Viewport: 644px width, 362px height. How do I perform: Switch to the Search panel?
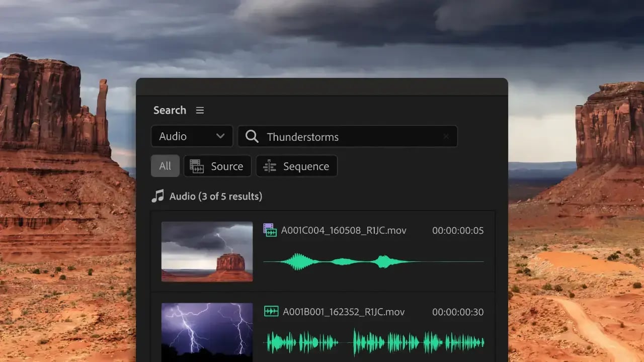pos(170,110)
